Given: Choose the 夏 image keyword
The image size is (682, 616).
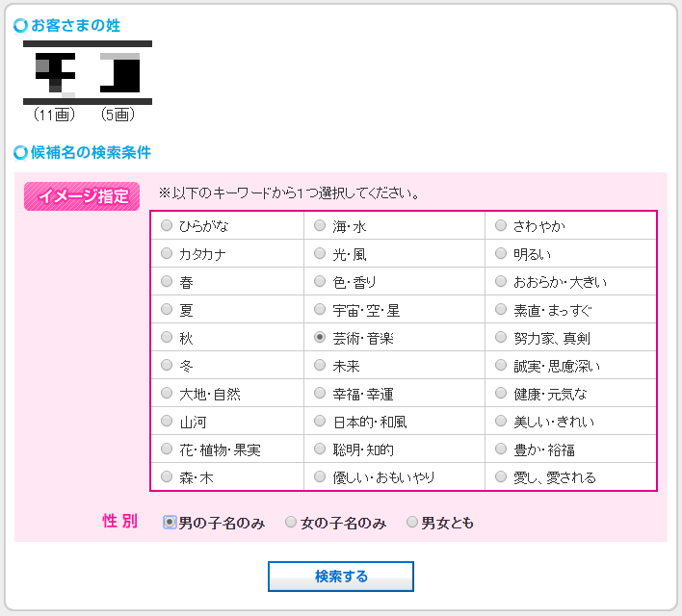Looking at the screenshot, I should 167,309.
